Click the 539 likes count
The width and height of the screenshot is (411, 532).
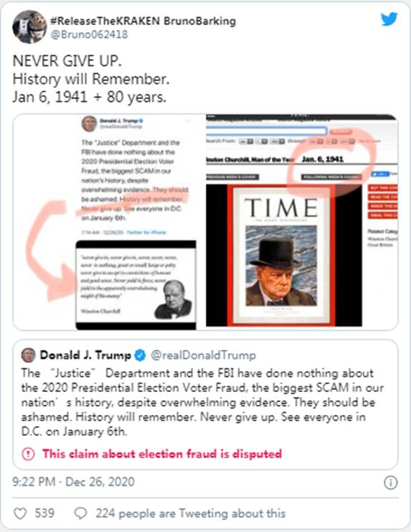[x=44, y=513]
